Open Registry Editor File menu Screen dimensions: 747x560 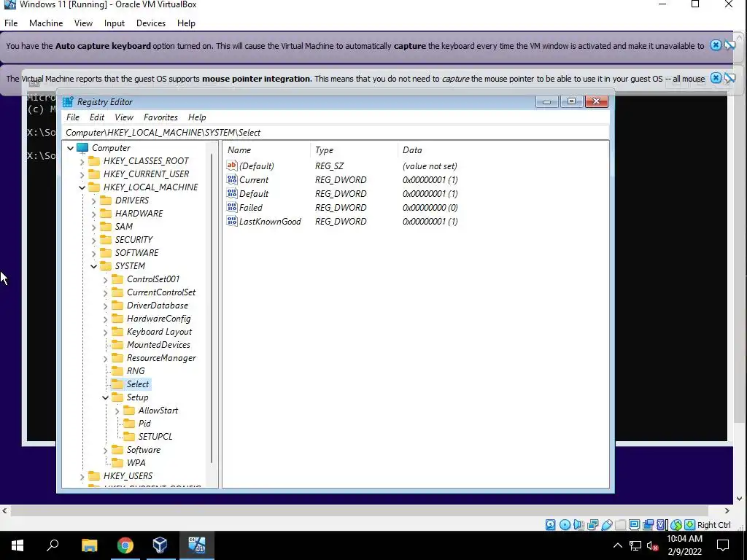[73, 117]
